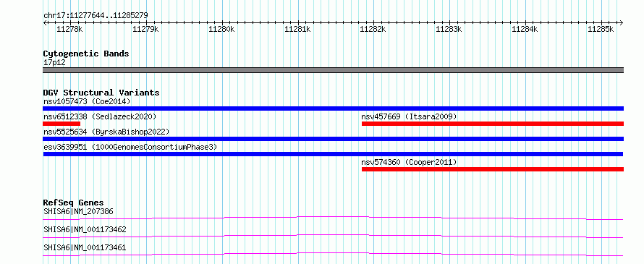Click the 11283k ruler tick label
Image resolution: width=644 pixels, height=264 pixels.
coord(449,29)
